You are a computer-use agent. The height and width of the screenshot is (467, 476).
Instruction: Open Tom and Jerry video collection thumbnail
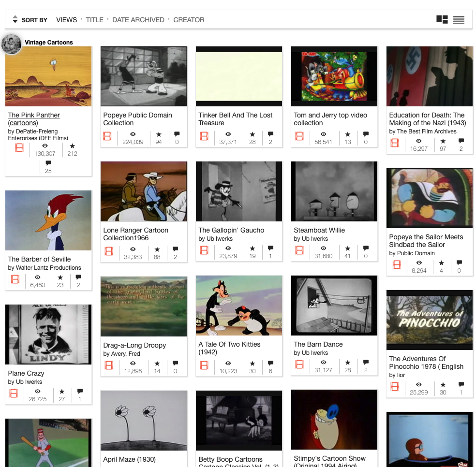334,76
